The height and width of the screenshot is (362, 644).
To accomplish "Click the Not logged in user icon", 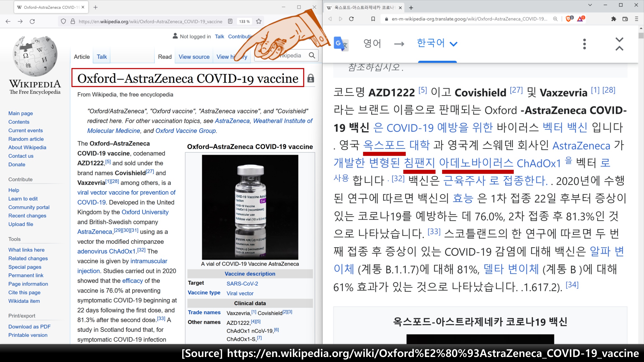I will click(x=175, y=36).
